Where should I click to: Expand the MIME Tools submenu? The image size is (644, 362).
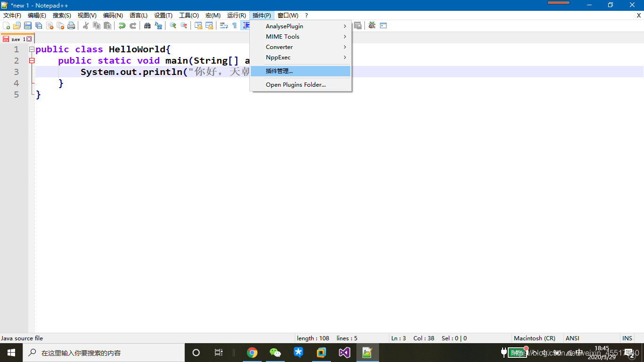pyautogui.click(x=301, y=37)
